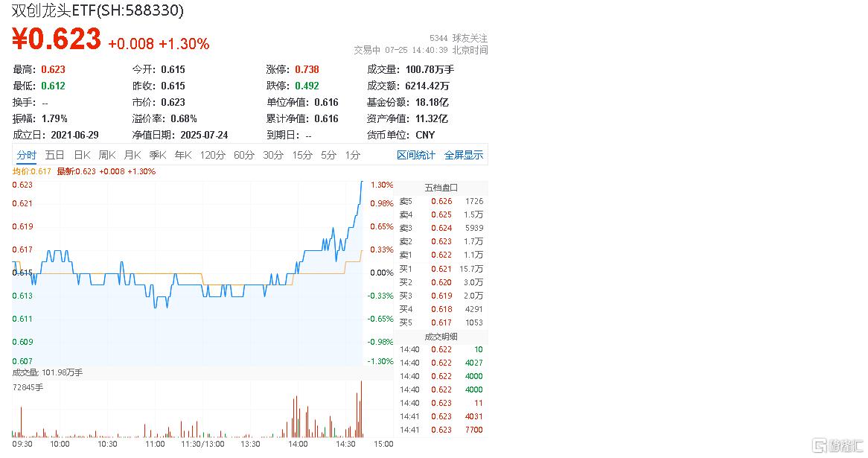Click the 成交量 100.78万手 value
Screen dimensions: 868x458
point(430,69)
